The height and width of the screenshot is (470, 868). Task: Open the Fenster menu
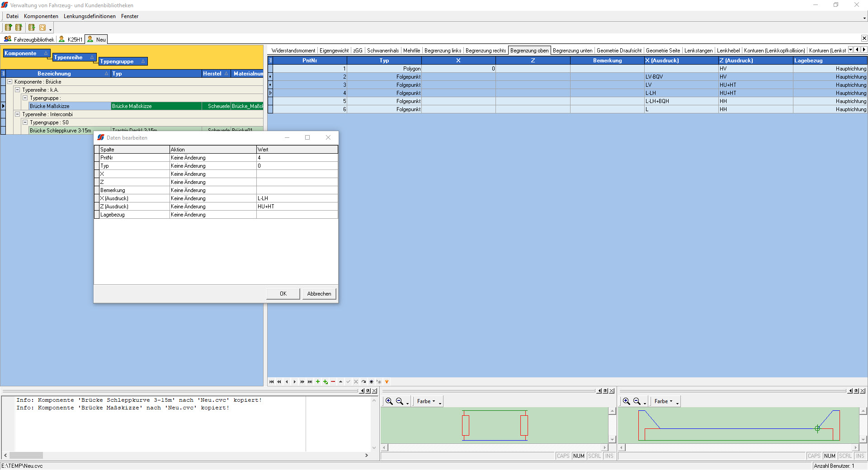(x=130, y=16)
